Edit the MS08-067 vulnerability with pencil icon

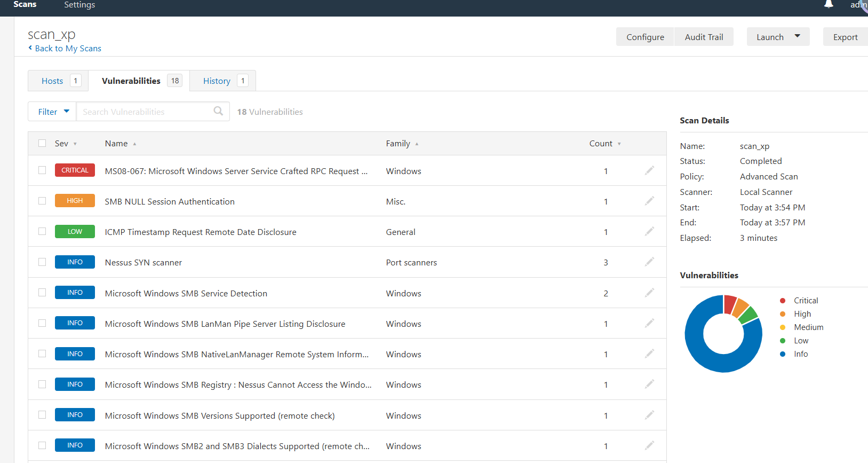[x=649, y=170]
